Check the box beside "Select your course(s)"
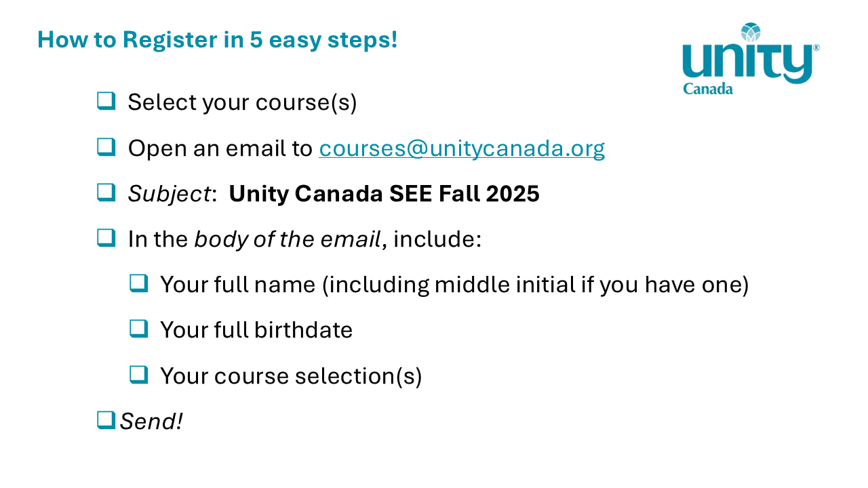868x488 pixels. tap(106, 101)
